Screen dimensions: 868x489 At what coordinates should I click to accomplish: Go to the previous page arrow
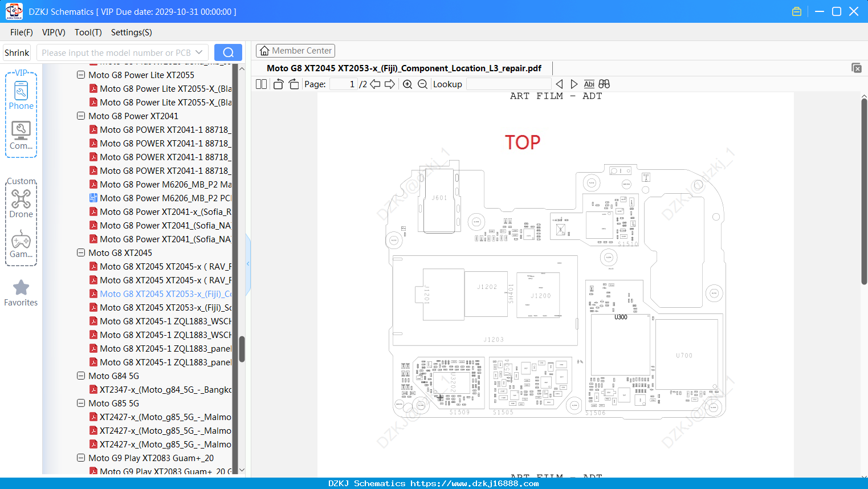[x=375, y=84]
